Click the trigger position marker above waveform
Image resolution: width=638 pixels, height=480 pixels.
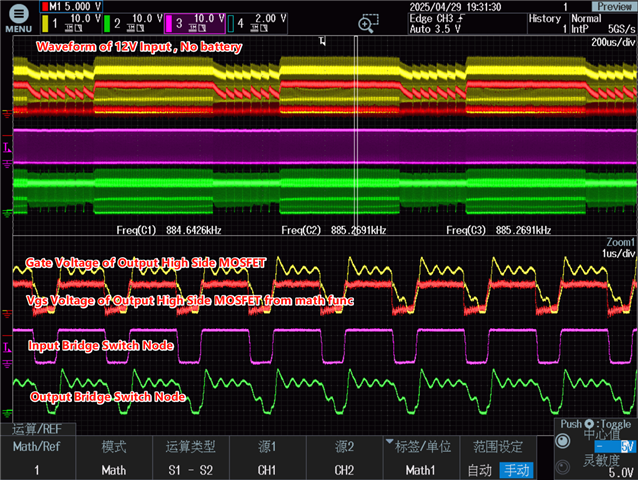tap(322, 41)
